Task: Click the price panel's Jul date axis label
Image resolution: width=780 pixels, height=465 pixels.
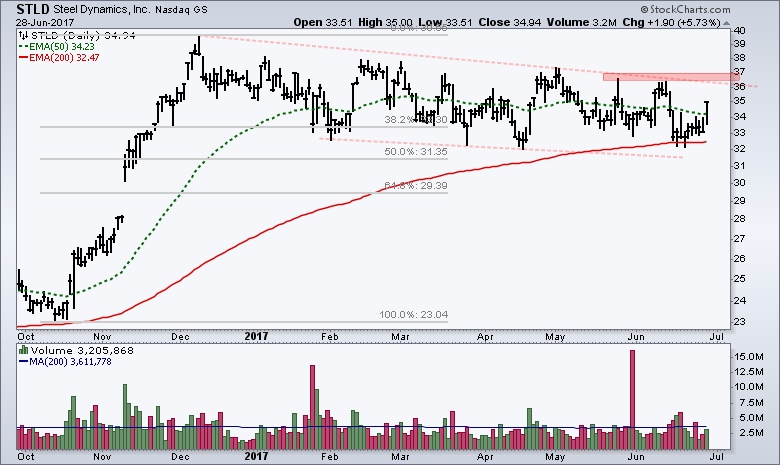Action: [x=717, y=337]
